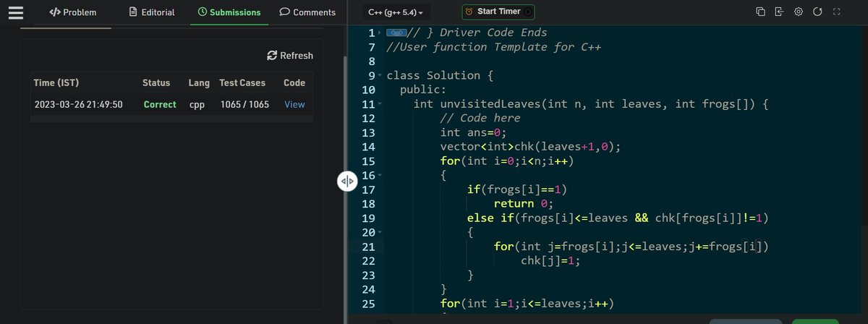Click the Test Cases column header
This screenshot has height=324, width=868.
click(x=242, y=83)
